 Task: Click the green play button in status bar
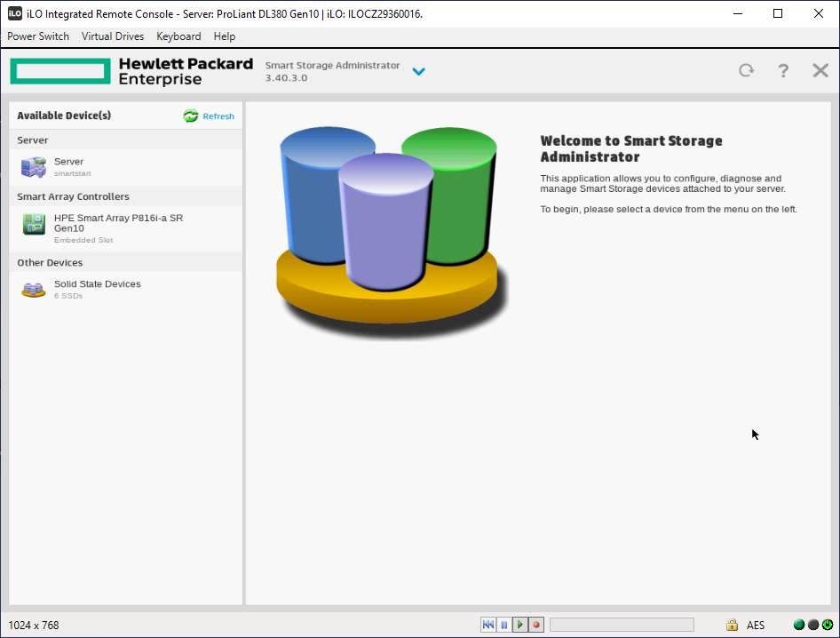520,625
